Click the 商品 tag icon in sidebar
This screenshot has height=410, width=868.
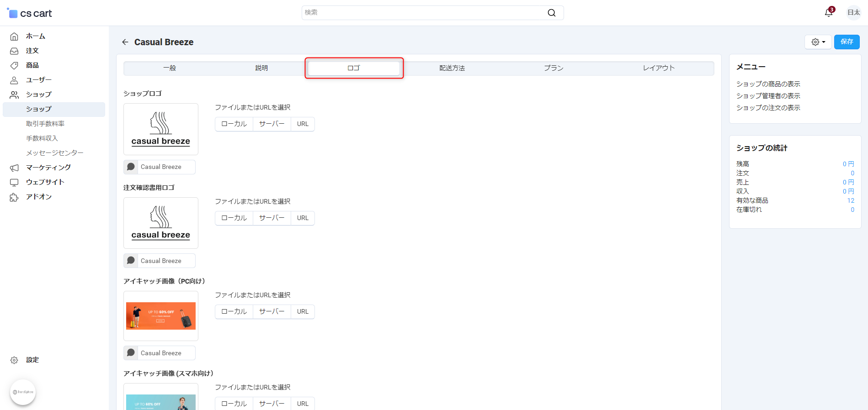pyautogui.click(x=14, y=65)
